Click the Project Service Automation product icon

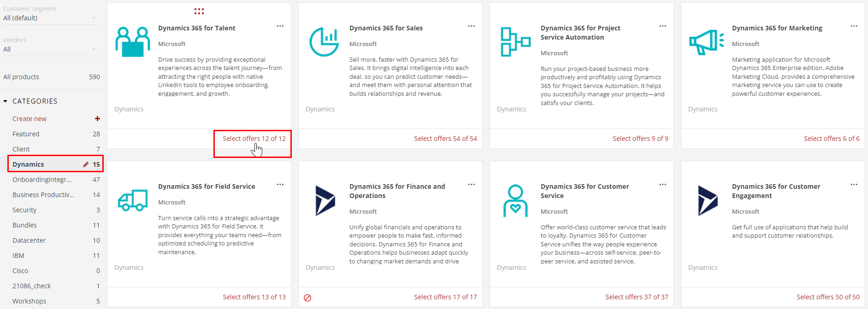pyautogui.click(x=515, y=42)
